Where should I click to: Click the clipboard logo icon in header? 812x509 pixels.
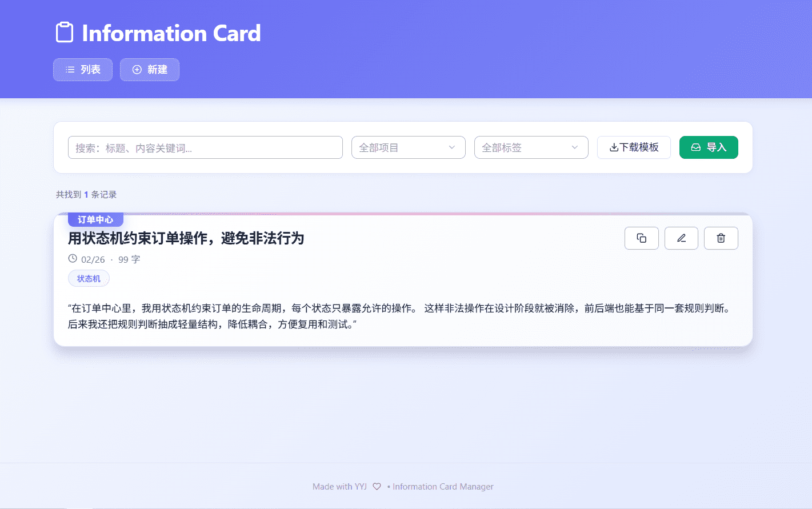click(65, 33)
